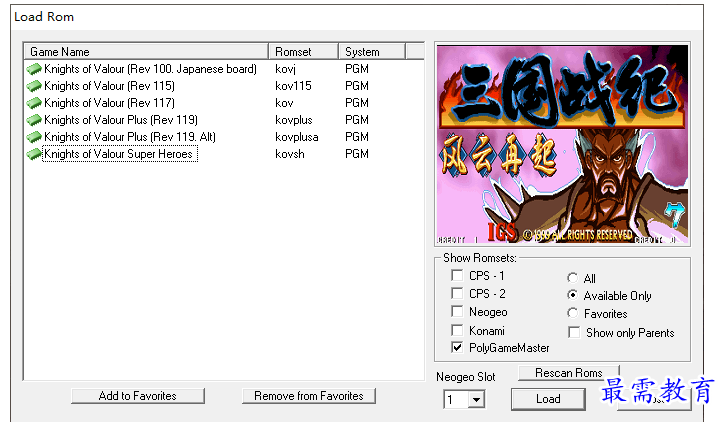Sort by the System column header
The width and height of the screenshot is (723, 422).
pos(372,52)
